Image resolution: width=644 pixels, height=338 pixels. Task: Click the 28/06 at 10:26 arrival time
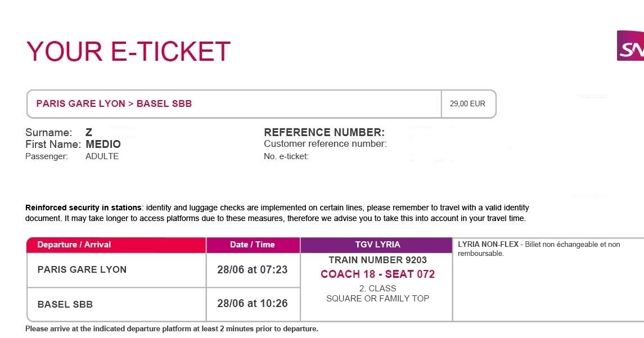coord(253,304)
